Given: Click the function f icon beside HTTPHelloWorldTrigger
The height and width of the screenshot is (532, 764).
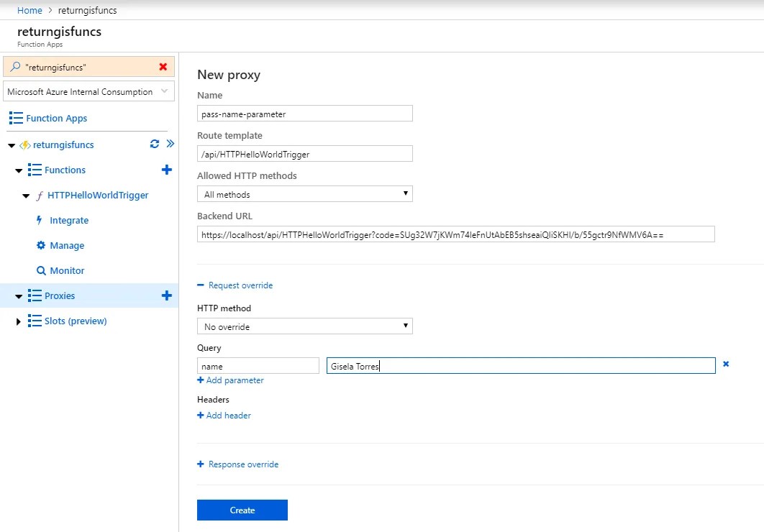Looking at the screenshot, I should pyautogui.click(x=40, y=196).
